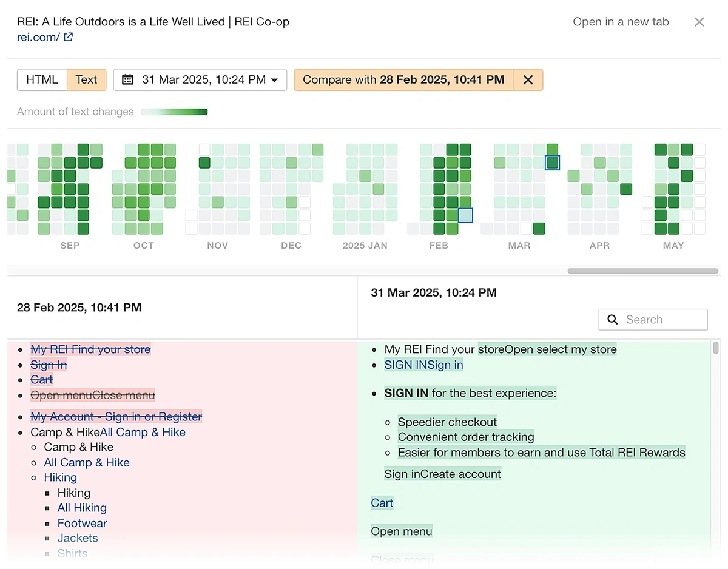Screen dimensions: 728x569
Task: Select the blue-outlined February calendar cell
Action: click(x=465, y=215)
